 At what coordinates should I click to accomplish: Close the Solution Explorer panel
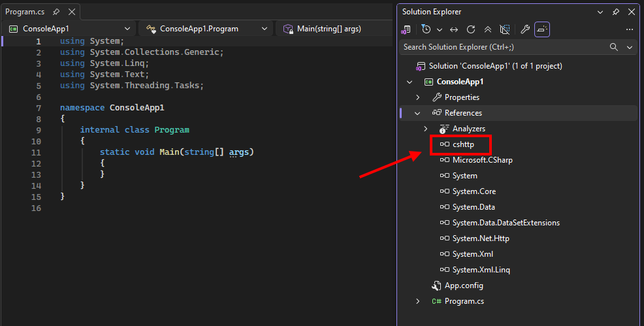[x=632, y=12]
